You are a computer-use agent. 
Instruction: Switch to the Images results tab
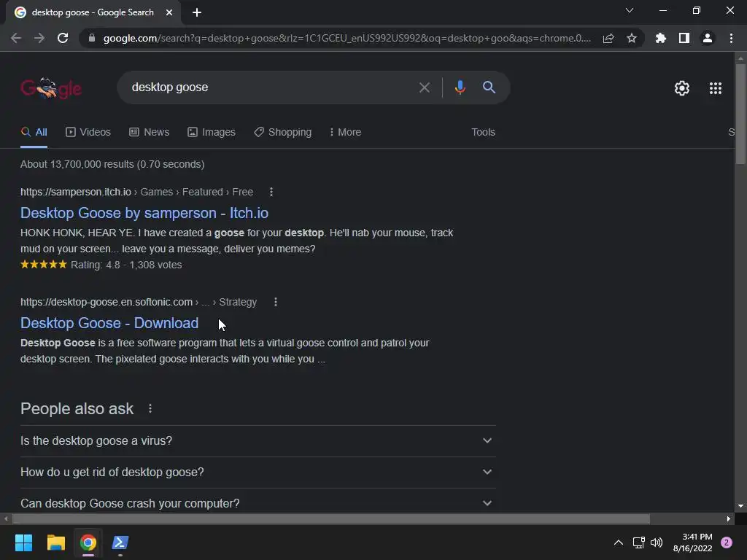212,133
